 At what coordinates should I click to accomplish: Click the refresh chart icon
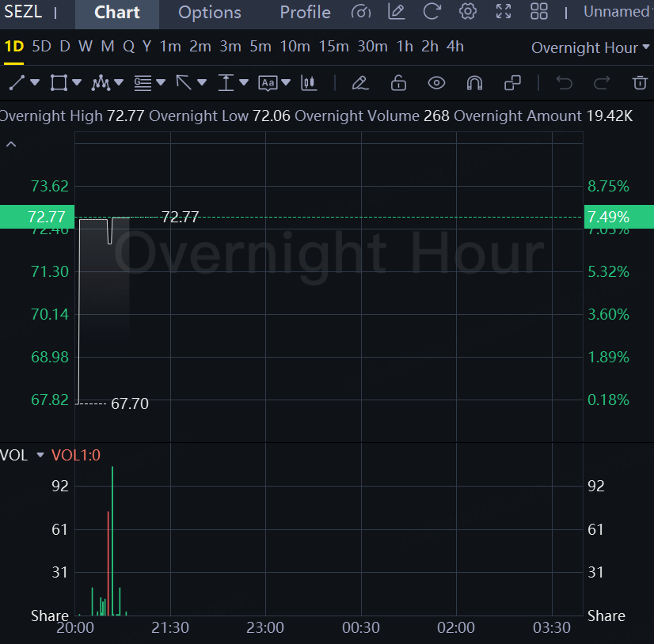[432, 12]
